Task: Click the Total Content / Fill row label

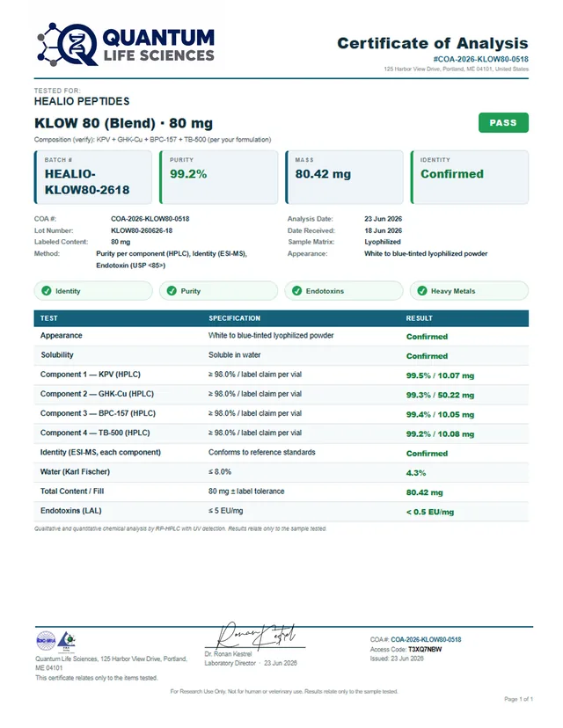Action: coord(72,491)
